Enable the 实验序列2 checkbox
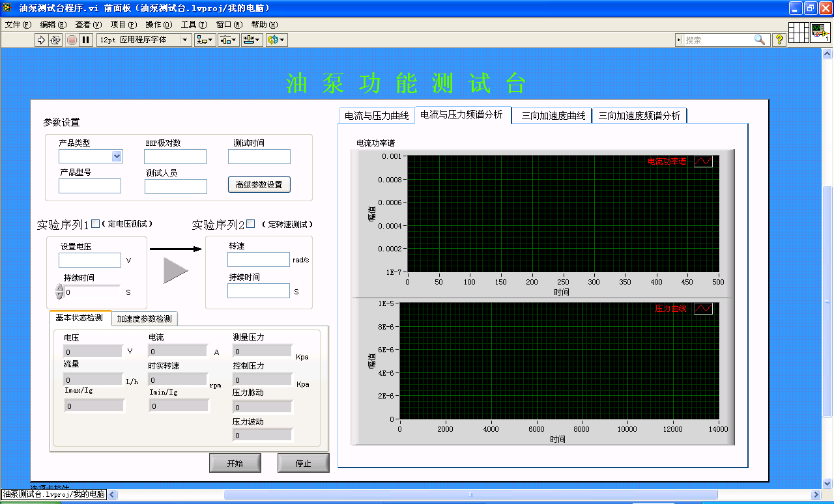 point(251,223)
